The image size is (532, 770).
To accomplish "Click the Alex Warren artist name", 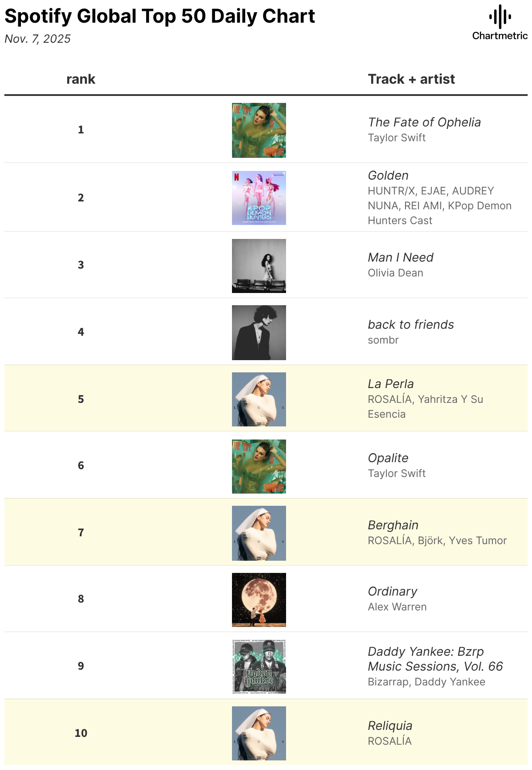I will pyautogui.click(x=397, y=607).
